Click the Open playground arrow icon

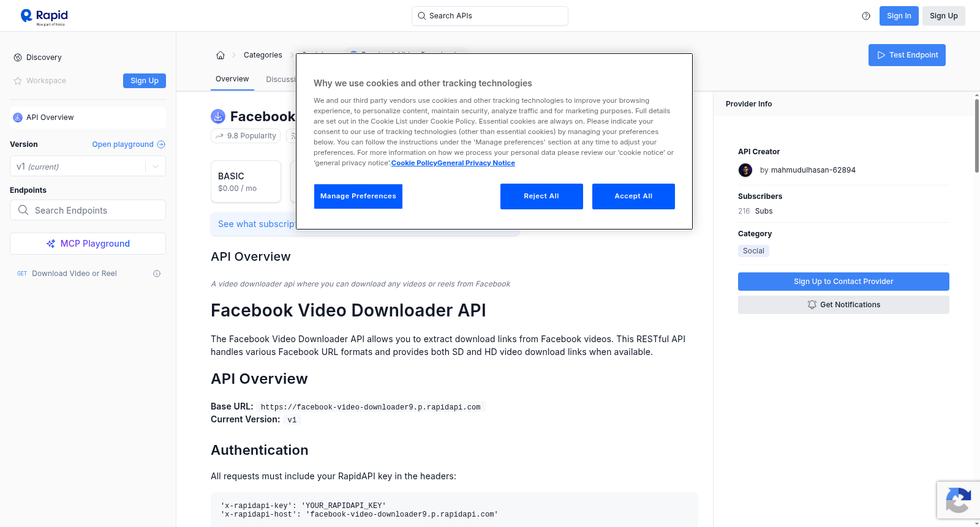click(161, 144)
